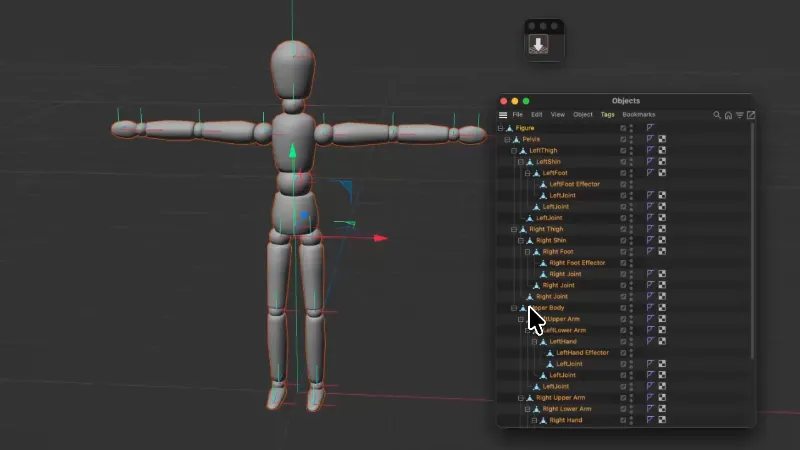Select the purple tag on the LeftThigh row
This screenshot has height=450, width=800.
[x=650, y=150]
